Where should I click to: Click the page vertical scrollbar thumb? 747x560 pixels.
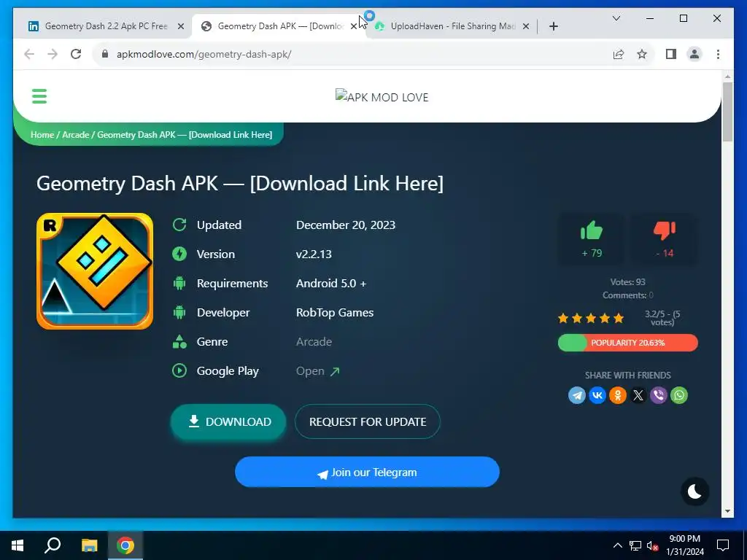tap(727, 112)
